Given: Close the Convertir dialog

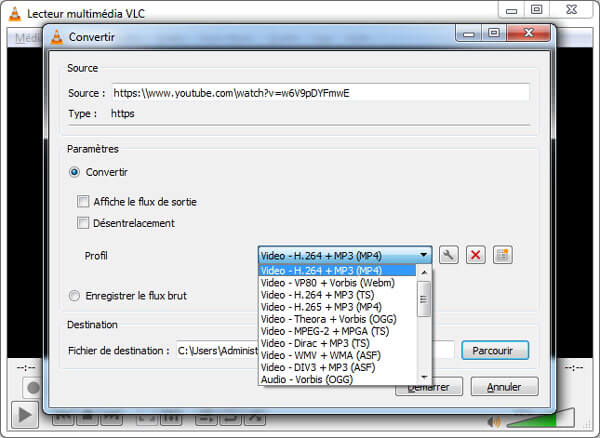Looking at the screenshot, I should click(529, 33).
